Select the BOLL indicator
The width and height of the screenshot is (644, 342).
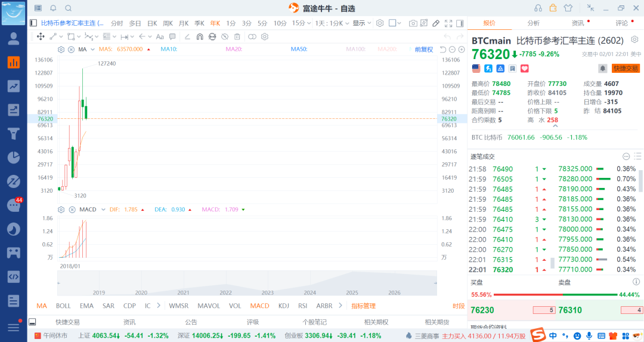pyautogui.click(x=63, y=306)
